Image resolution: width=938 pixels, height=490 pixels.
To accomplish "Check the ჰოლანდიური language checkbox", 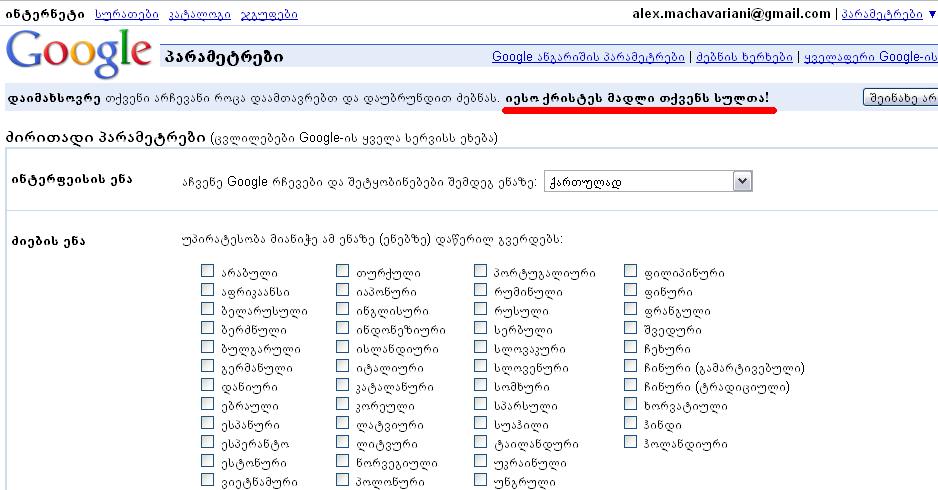I will [x=631, y=442].
